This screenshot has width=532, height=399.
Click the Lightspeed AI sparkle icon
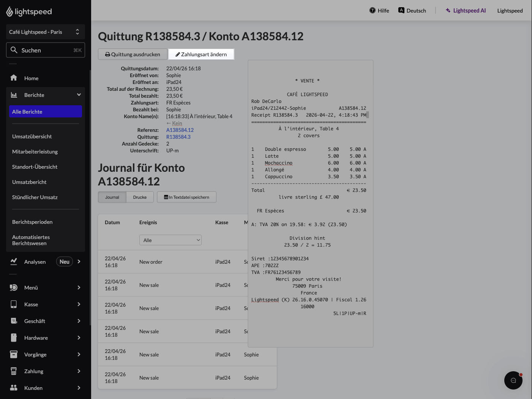tap(448, 10)
